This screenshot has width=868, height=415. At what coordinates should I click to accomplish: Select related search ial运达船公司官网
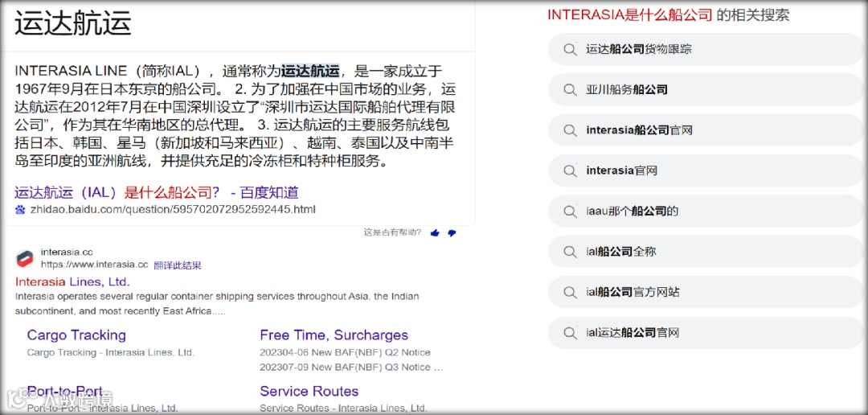tap(707, 333)
